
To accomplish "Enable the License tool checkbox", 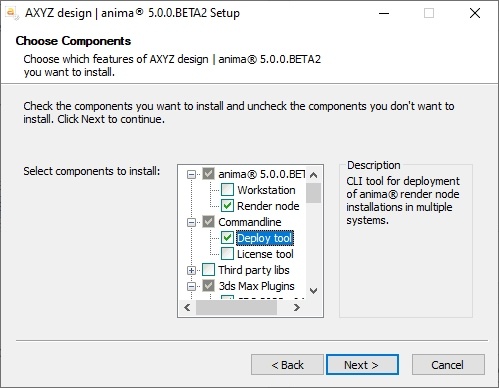I will click(227, 254).
